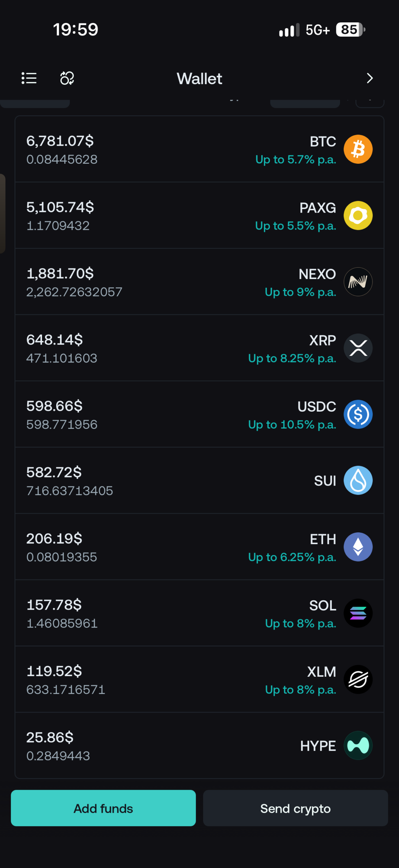
Task: Select the 648.14$ XRP balance row
Action: (199, 348)
